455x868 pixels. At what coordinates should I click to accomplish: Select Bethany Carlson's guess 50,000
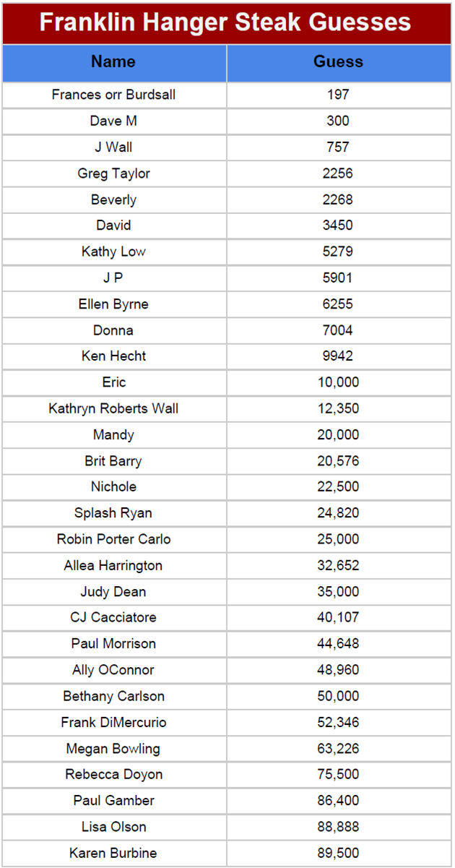pyautogui.click(x=338, y=696)
